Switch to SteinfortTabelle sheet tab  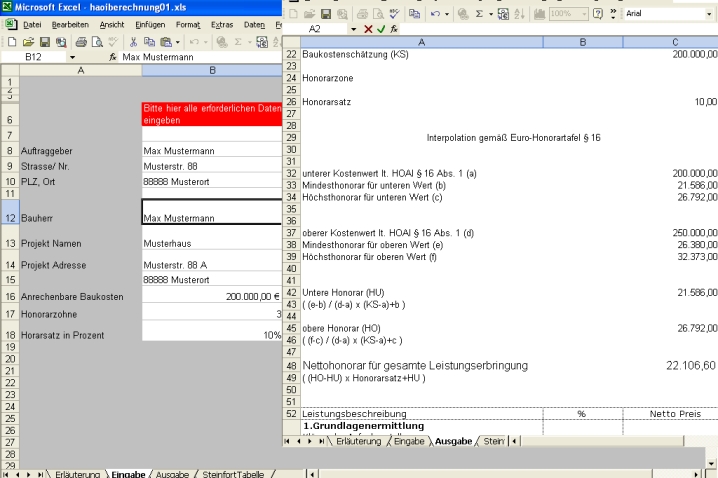[x=233, y=473]
